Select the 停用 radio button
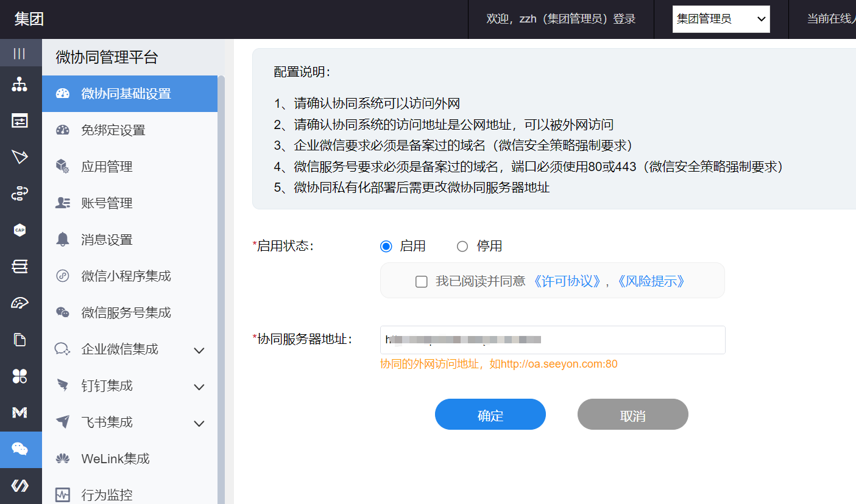This screenshot has height=504, width=856. click(x=462, y=247)
